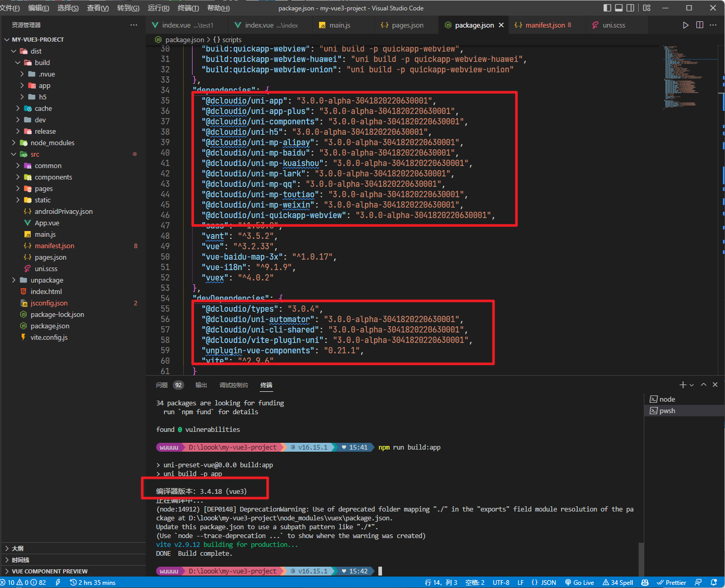Split the editor to the right
The height and width of the screenshot is (588, 725).
tap(699, 25)
